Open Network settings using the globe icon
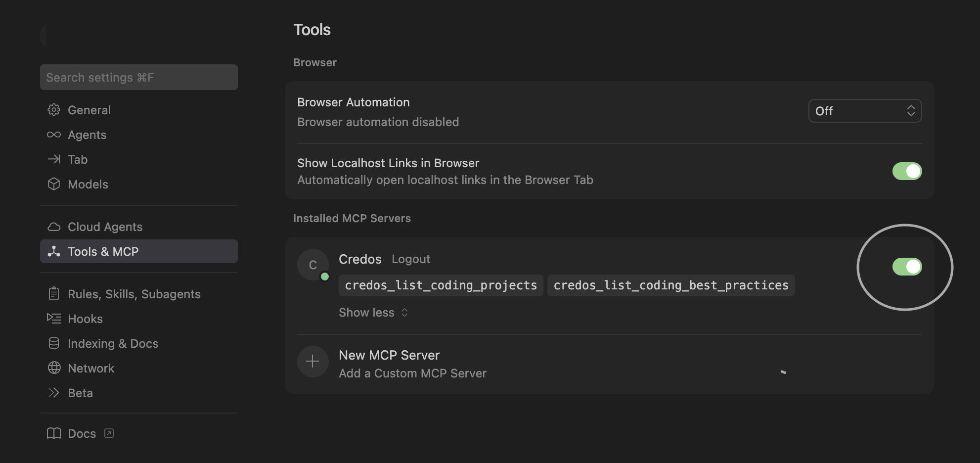 (x=54, y=368)
